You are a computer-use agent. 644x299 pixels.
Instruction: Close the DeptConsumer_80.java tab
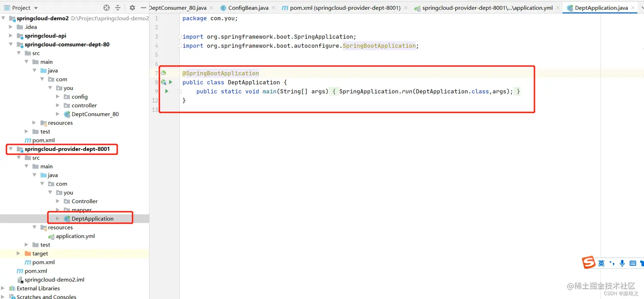[212, 8]
